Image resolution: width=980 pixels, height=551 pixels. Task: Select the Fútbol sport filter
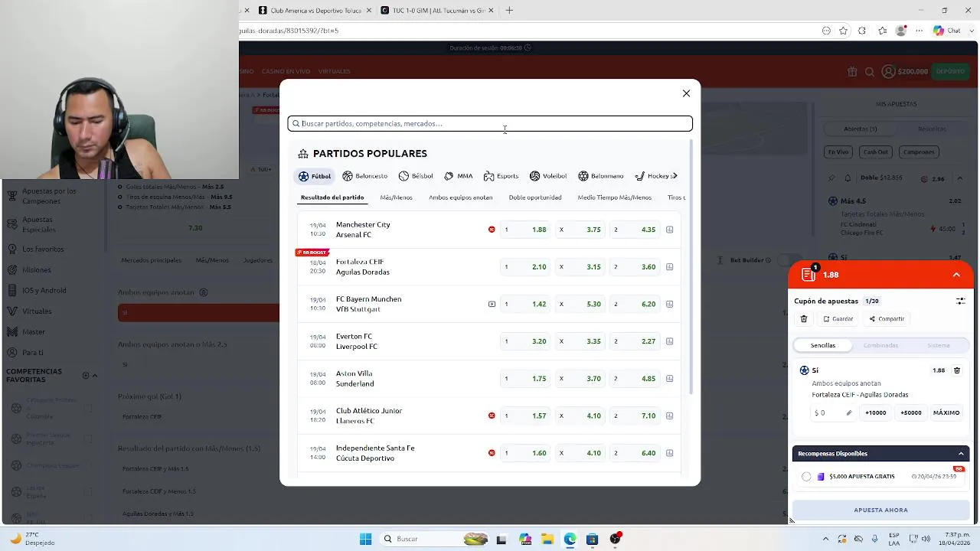pos(315,176)
